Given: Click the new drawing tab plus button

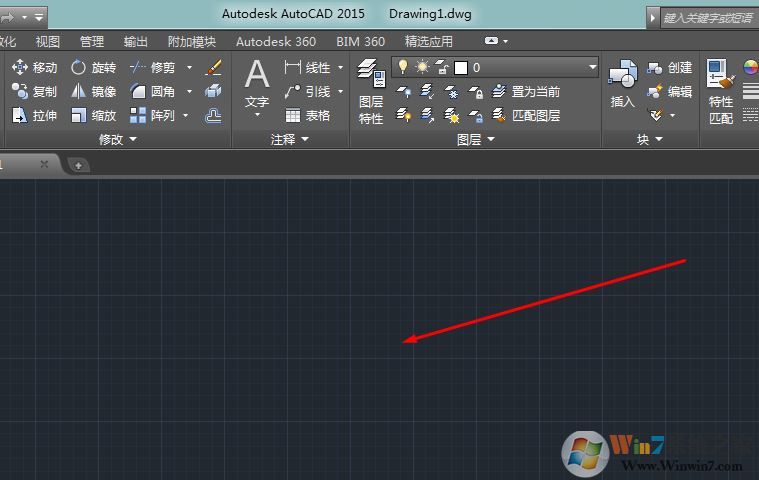Looking at the screenshot, I should pos(78,165).
